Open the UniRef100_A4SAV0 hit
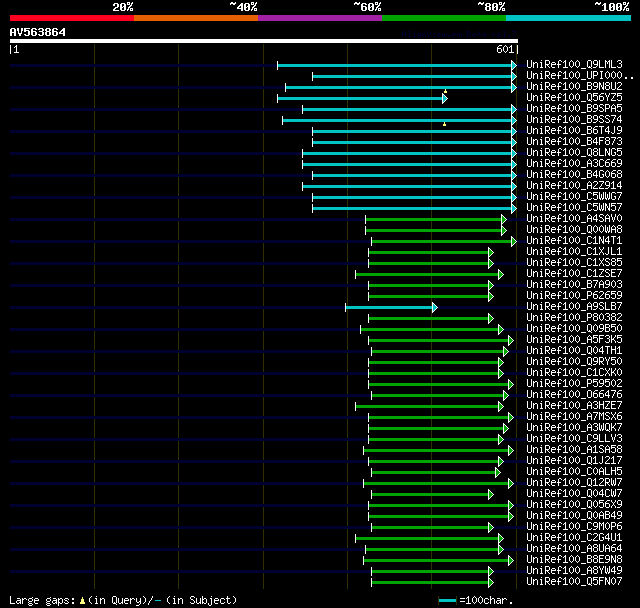This screenshot has width=640, height=608. [574, 219]
